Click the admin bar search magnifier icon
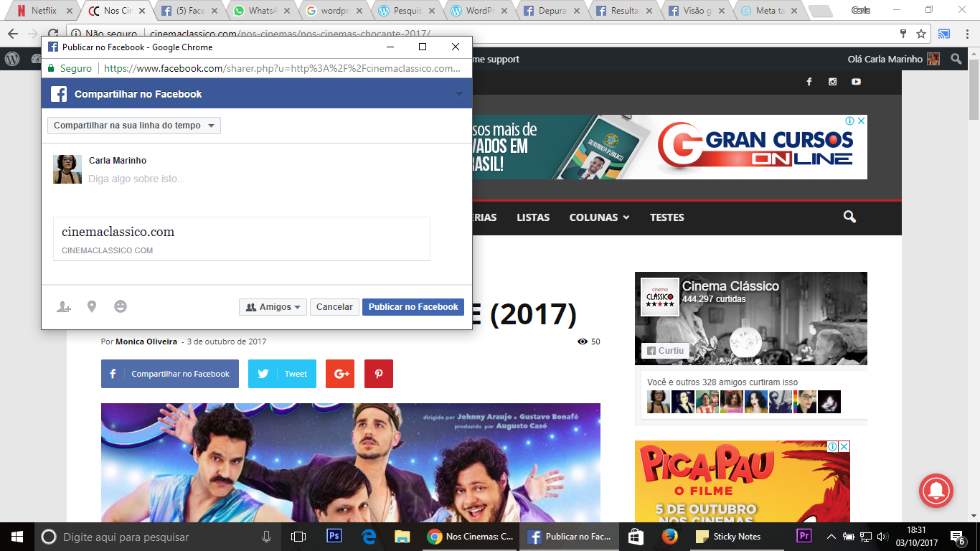The width and height of the screenshot is (980, 551). (956, 59)
